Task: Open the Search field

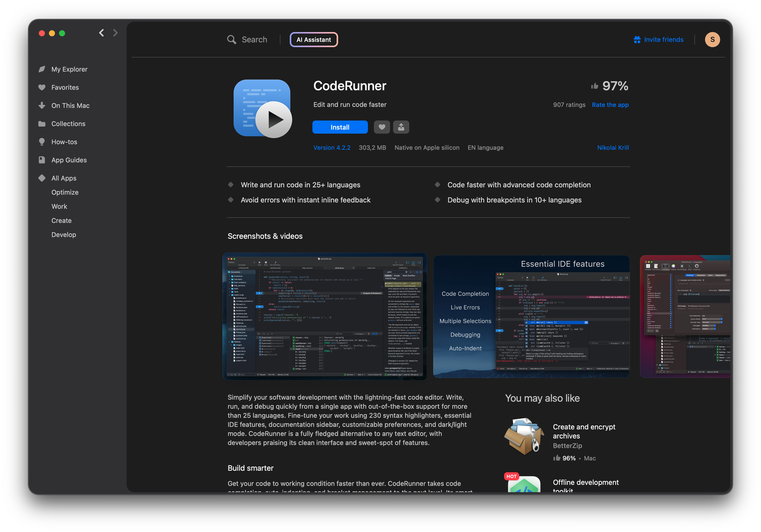Action: point(254,40)
